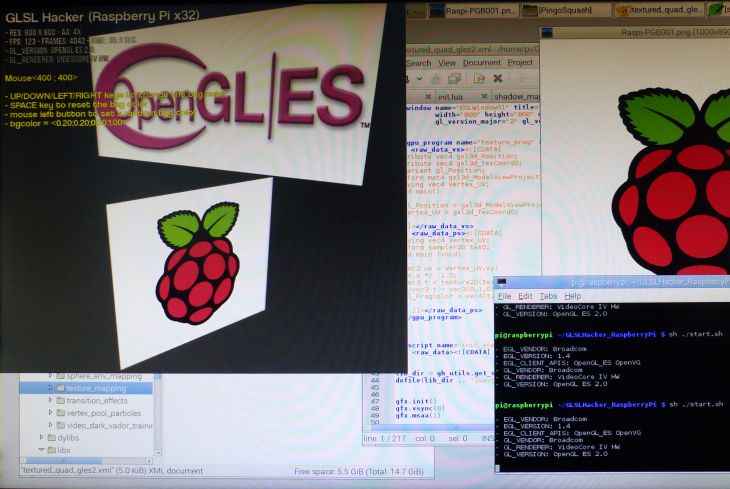This screenshot has height=489, width=730.
Task: Expand the sphere_env_mapping tree node
Action: pyautogui.click(x=50, y=375)
